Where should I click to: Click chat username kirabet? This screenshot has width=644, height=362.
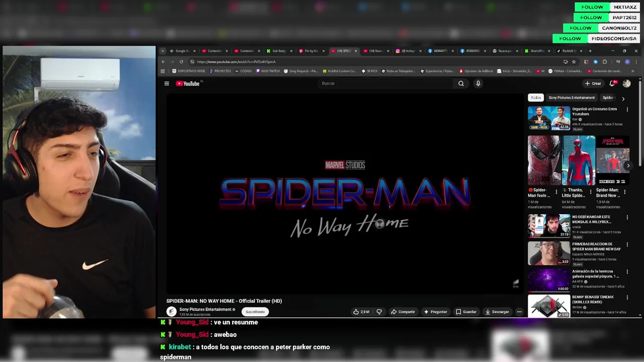[180, 347]
